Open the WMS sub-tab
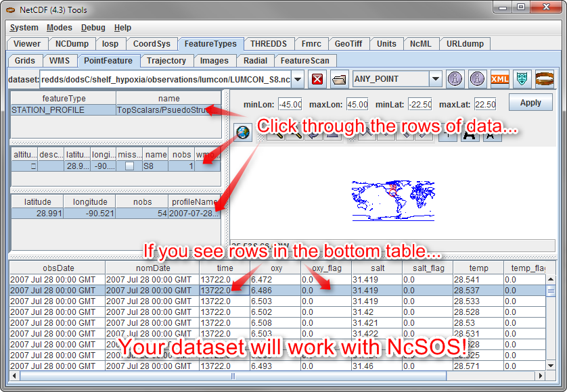This screenshot has width=567, height=392. (x=60, y=61)
